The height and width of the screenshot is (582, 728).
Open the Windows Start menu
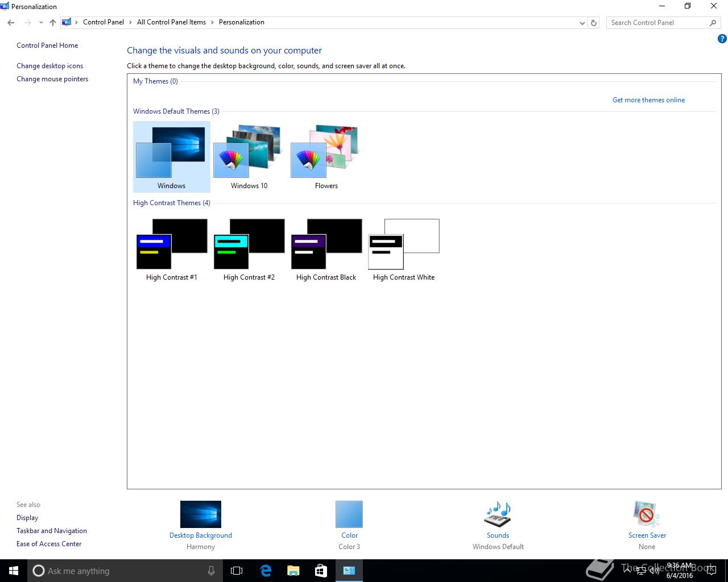click(x=14, y=571)
